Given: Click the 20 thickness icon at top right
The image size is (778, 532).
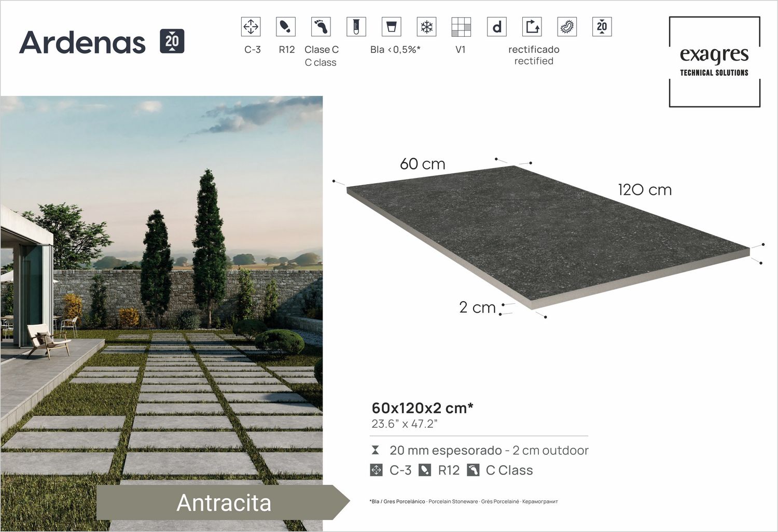Looking at the screenshot, I should pos(601,26).
